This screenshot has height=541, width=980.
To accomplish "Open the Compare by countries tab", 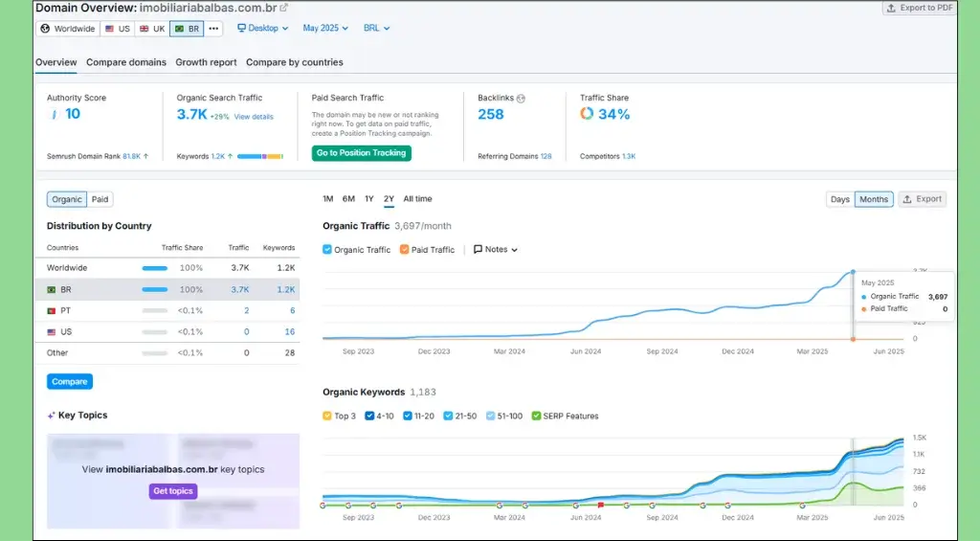I will tap(295, 62).
